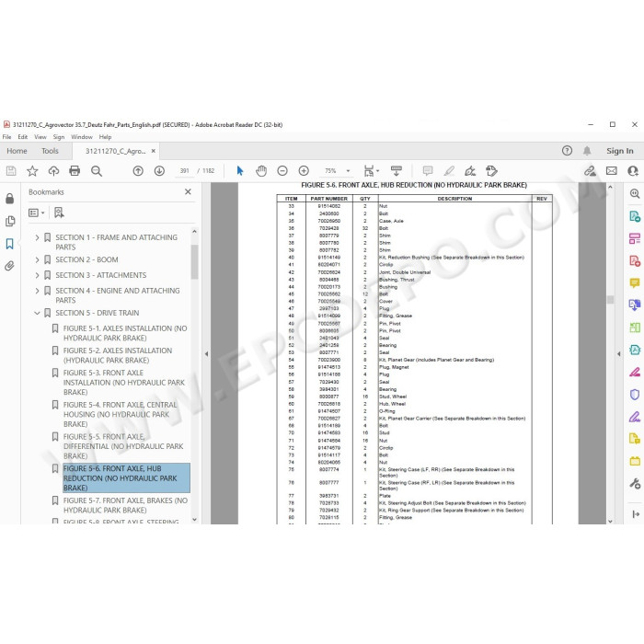Image resolution: width=644 pixels, height=644 pixels.
Task: Click the upload to cloud icon
Action: [53, 171]
